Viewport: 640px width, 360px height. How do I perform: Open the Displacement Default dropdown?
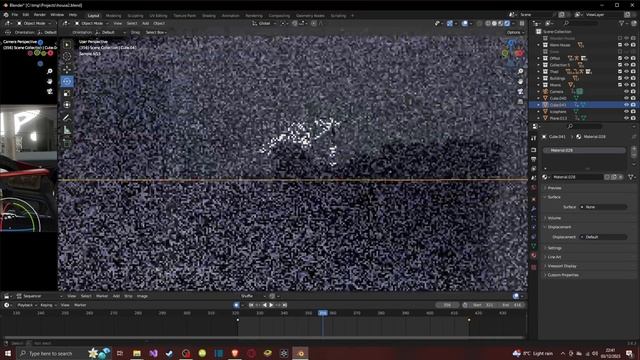[x=603, y=237]
